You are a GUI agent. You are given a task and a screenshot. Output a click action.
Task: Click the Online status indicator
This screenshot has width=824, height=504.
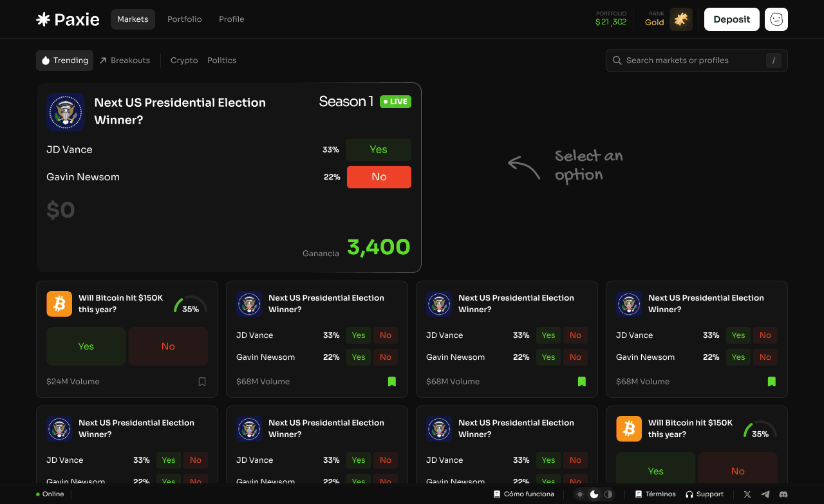pos(50,494)
